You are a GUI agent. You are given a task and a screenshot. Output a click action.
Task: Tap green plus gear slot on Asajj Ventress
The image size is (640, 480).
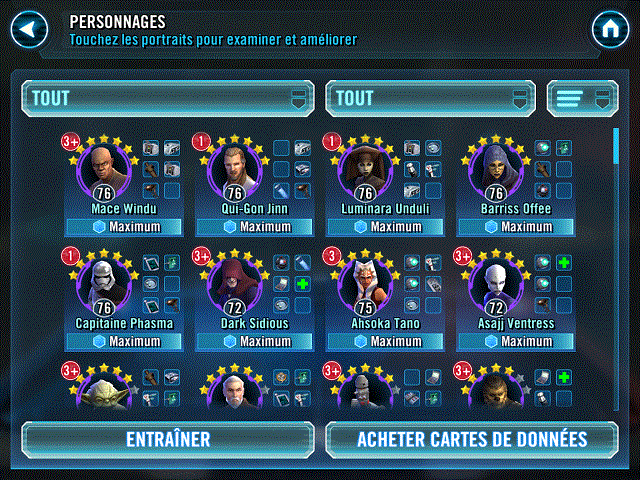[x=564, y=263]
